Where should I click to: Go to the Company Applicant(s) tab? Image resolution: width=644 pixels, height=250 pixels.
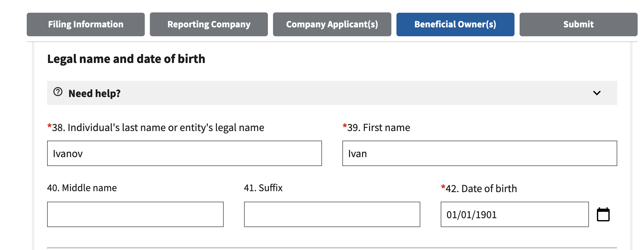click(x=332, y=24)
